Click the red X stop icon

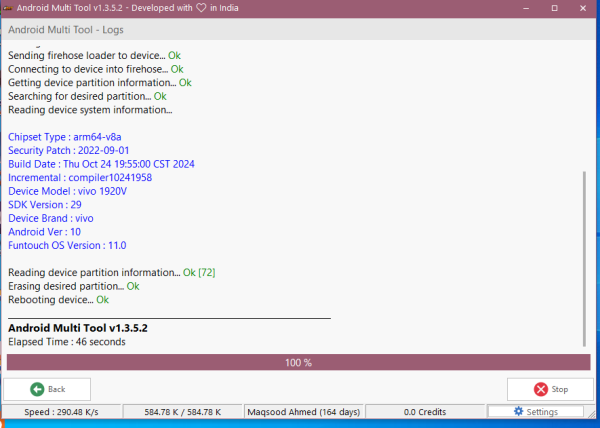[x=541, y=389]
